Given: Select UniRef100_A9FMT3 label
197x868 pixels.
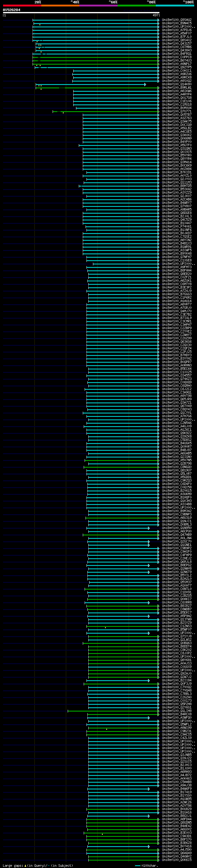Looking at the screenshot, I should 177,267.
